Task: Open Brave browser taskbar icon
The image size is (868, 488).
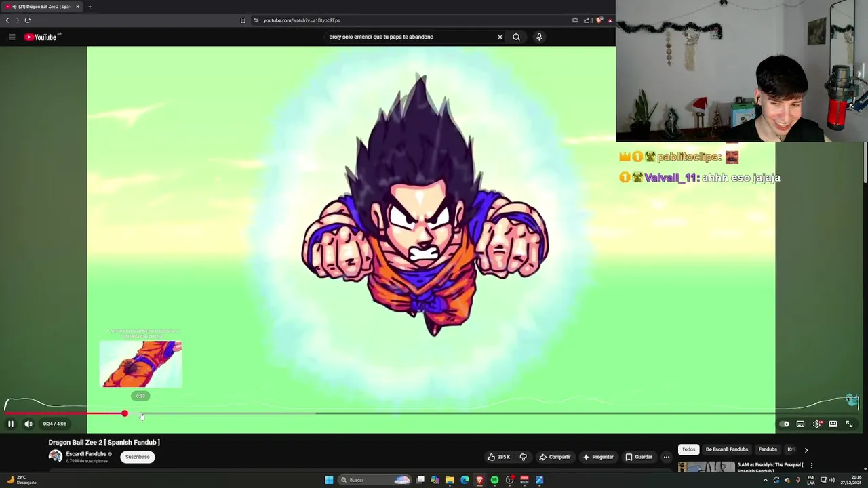Action: 479,480
